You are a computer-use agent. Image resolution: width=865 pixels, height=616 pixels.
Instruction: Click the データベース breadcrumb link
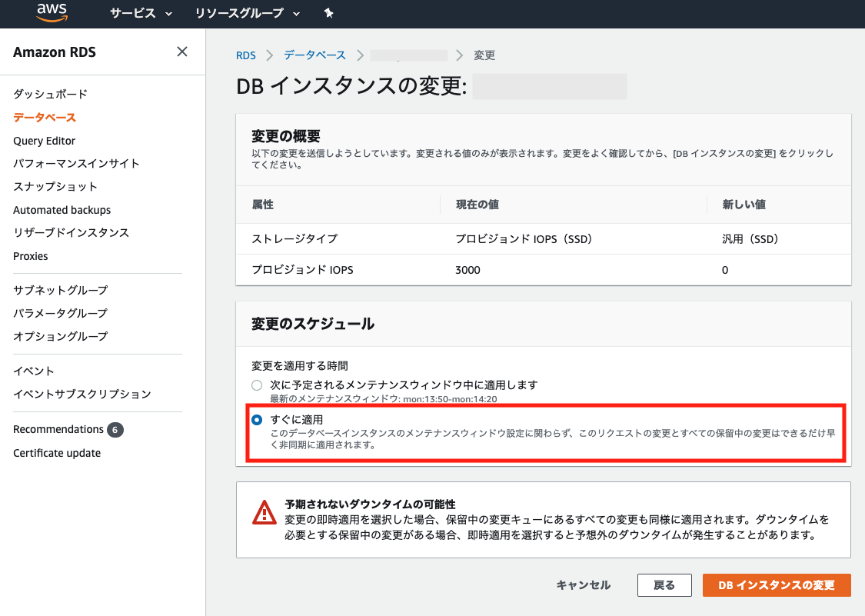[314, 55]
